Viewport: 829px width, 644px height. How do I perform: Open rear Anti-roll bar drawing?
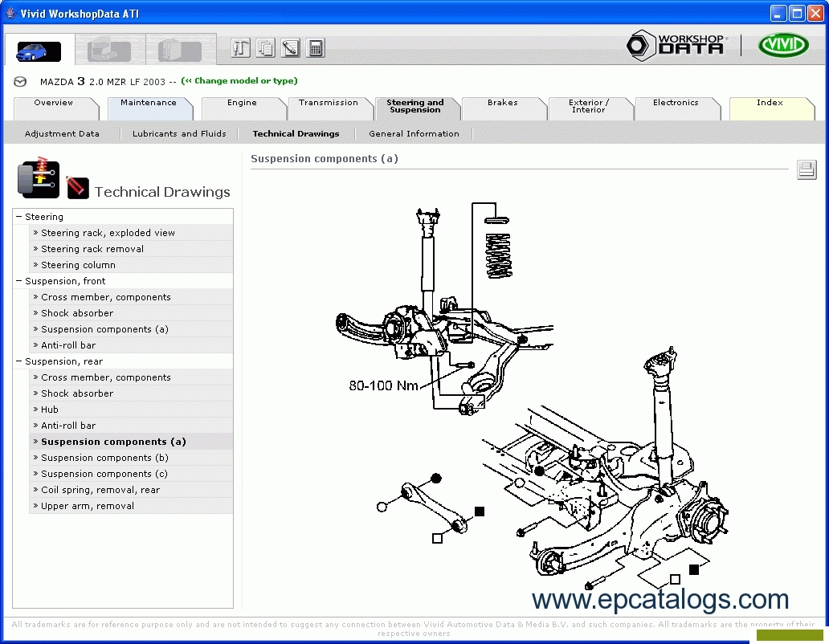coord(131,426)
